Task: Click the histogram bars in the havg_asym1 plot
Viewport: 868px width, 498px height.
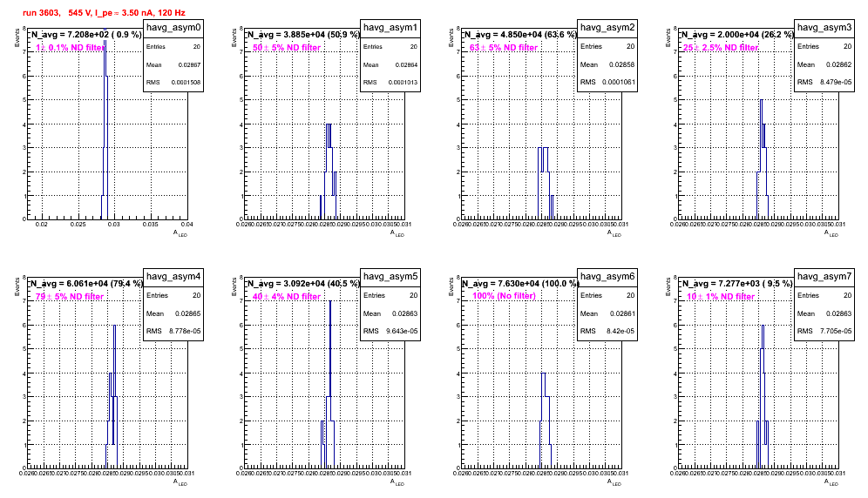Action: point(329,172)
